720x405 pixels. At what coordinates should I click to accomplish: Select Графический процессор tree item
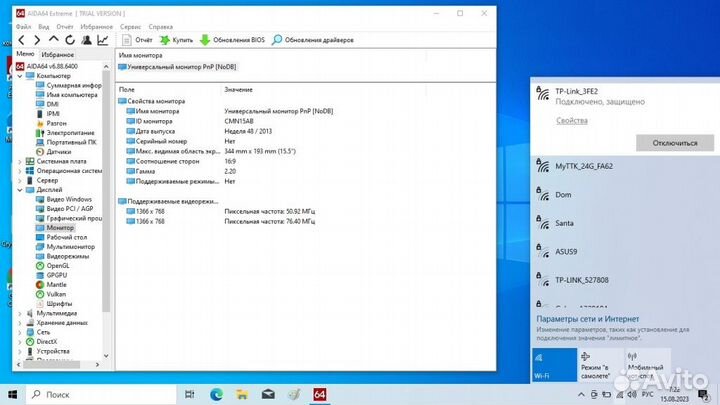[x=69, y=218]
